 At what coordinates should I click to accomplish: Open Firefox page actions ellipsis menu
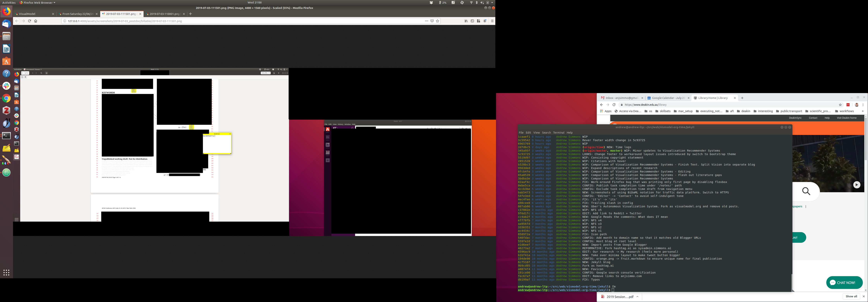point(426,21)
